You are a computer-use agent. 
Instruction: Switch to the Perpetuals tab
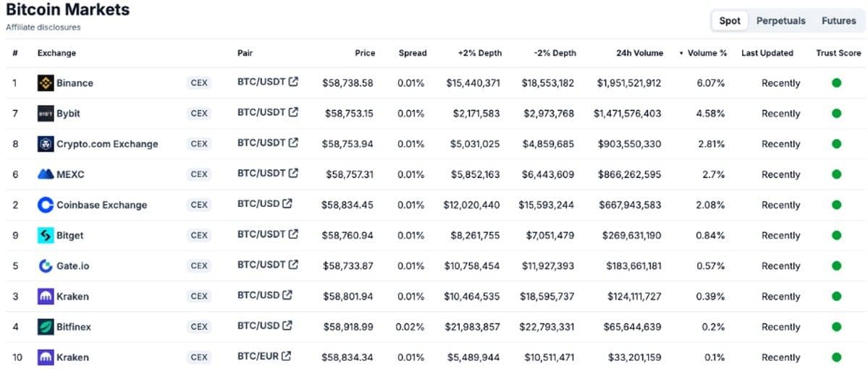(780, 21)
